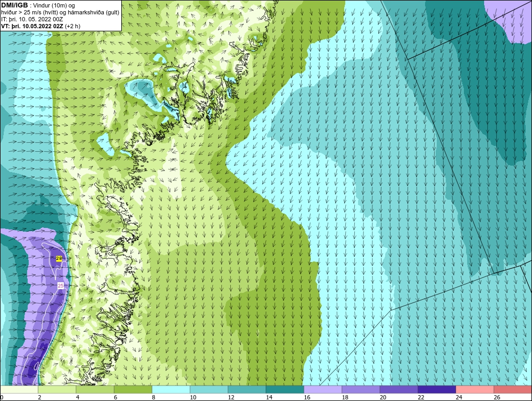The height and width of the screenshot is (401, 532).
Task: Click the 22–24 m/s dark indigo legend swatch
Action: (x=437, y=389)
